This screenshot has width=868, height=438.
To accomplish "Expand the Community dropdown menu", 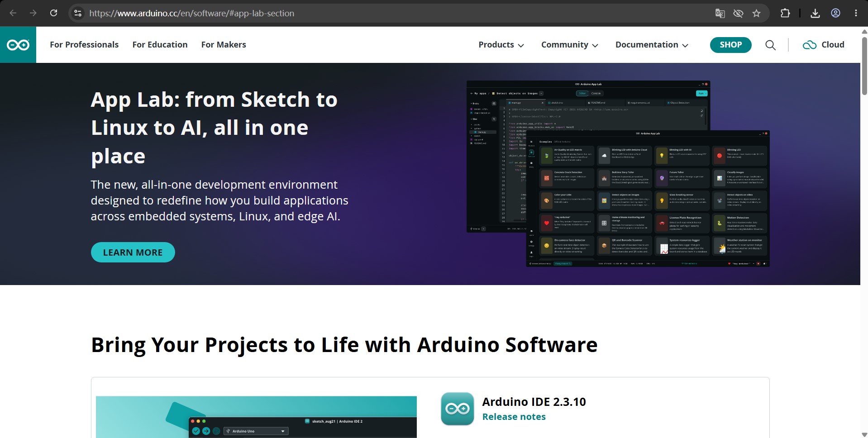I will point(569,45).
